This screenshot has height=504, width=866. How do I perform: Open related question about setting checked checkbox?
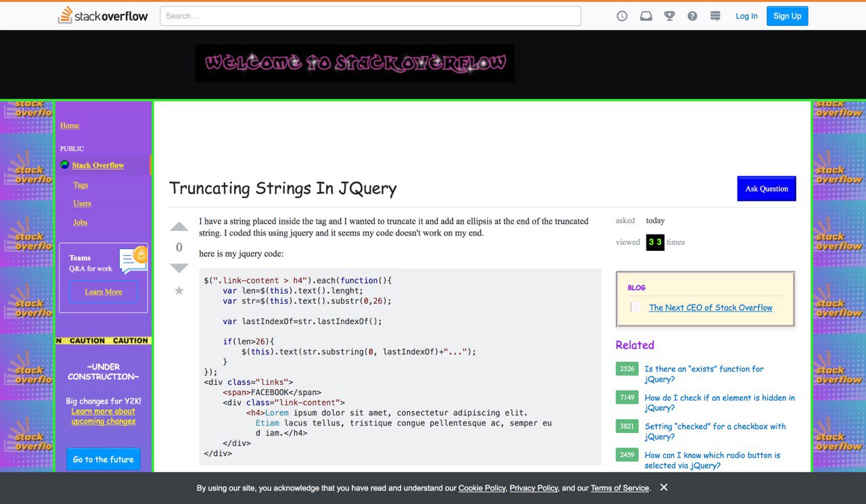[715, 432]
